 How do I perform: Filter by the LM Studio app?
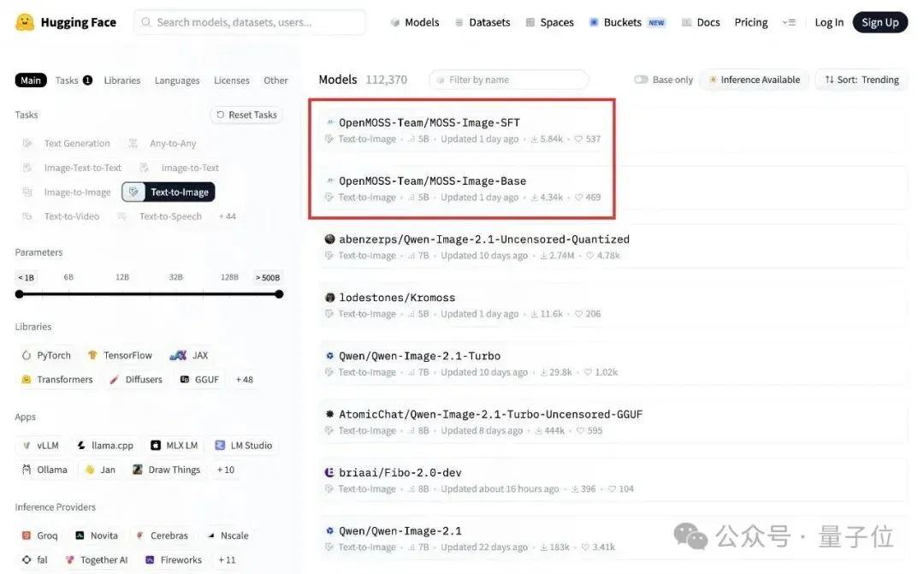click(x=243, y=446)
